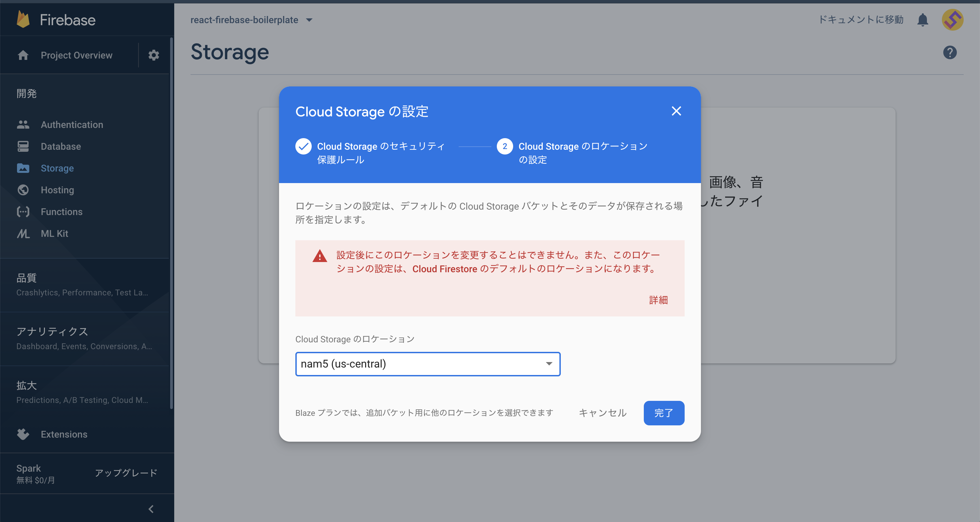
Task: Click the Cloud Storage の設定 dialog title
Action: click(362, 112)
